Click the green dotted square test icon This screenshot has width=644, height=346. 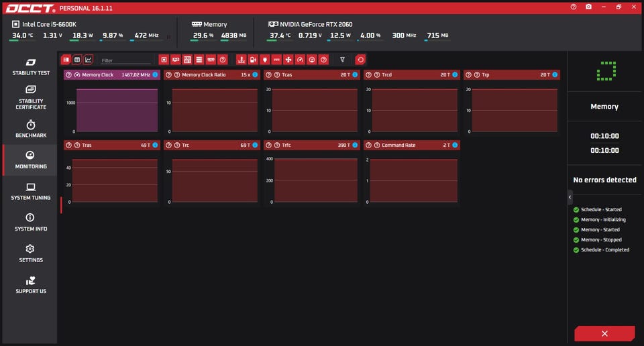606,71
